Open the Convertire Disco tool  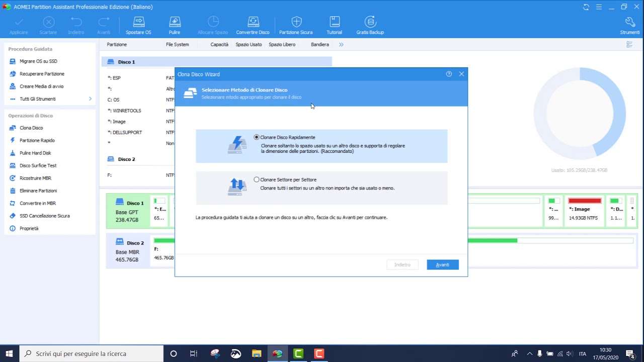pyautogui.click(x=253, y=25)
